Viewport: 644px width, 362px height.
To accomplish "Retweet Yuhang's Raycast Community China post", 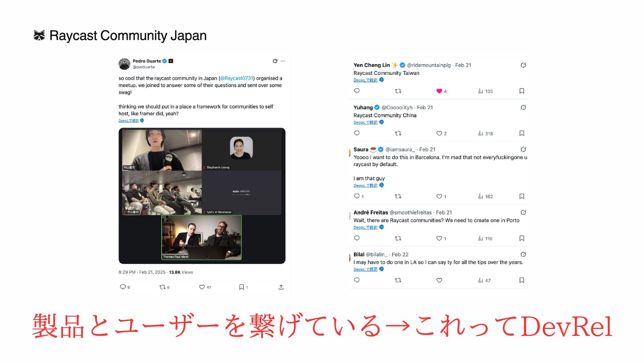I will pyautogui.click(x=398, y=133).
